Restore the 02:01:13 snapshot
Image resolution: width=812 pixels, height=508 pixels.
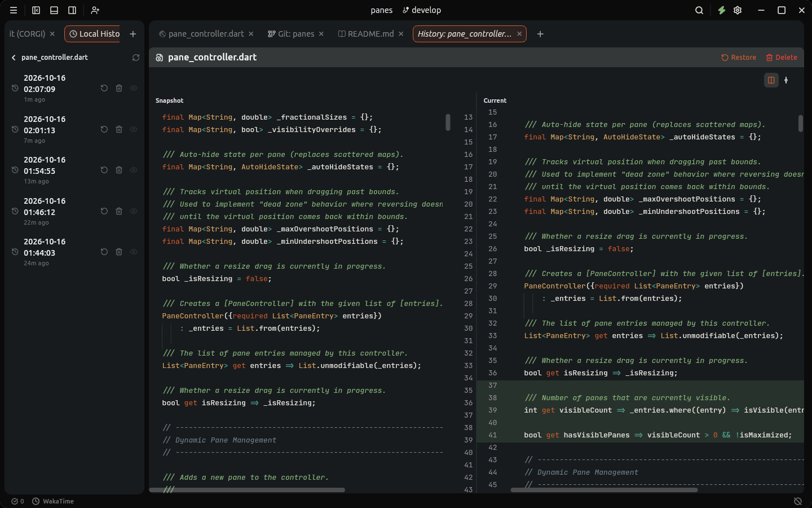point(104,129)
